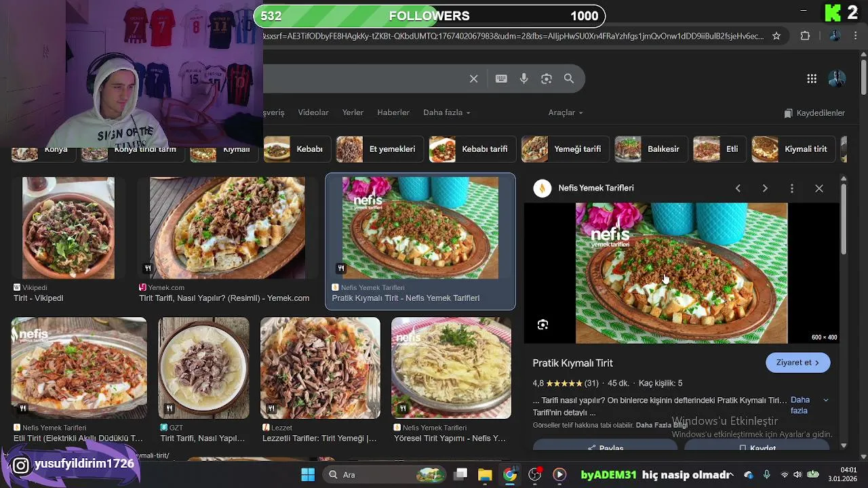The width and height of the screenshot is (868, 488).
Task: Open the Google apps grid
Action: pos(812,79)
